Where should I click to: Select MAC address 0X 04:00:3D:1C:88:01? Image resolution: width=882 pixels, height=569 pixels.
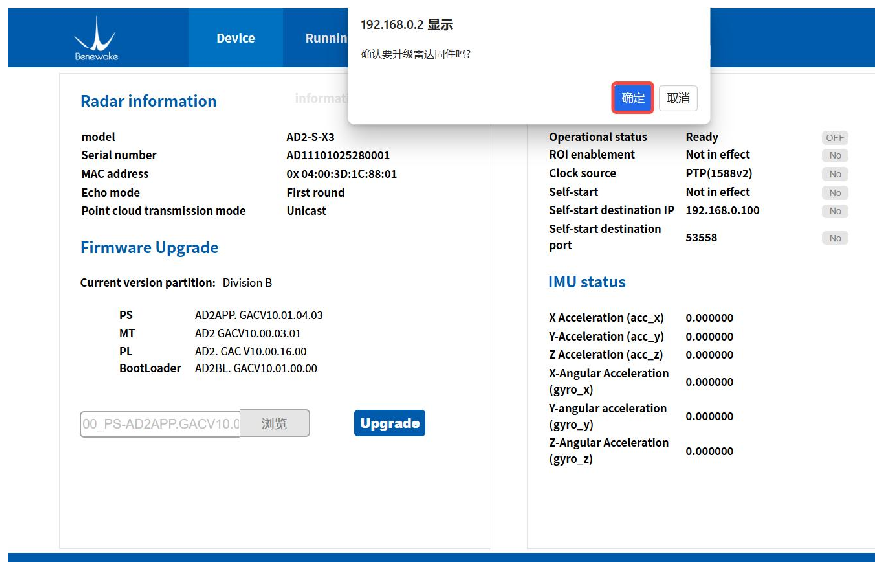(x=341, y=174)
